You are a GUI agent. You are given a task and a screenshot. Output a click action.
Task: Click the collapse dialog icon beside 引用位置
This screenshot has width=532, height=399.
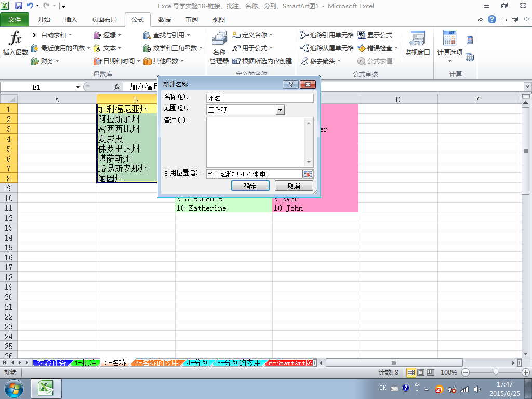[308, 174]
